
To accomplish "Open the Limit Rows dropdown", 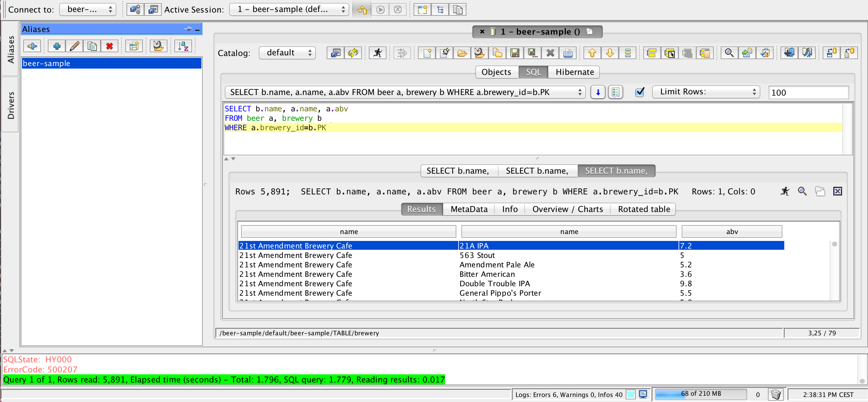I will click(x=706, y=92).
